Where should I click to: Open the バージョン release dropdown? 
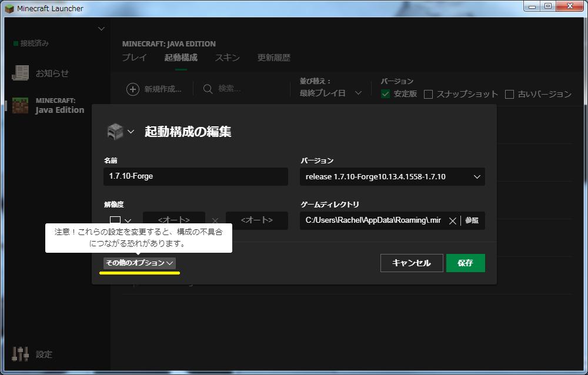click(392, 176)
